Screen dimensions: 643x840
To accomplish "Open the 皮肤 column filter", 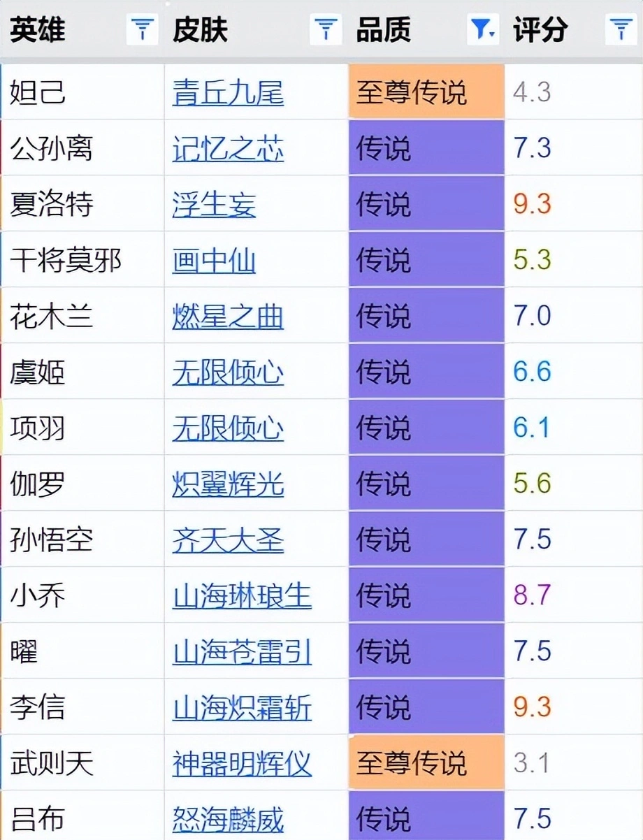I will (x=325, y=29).
